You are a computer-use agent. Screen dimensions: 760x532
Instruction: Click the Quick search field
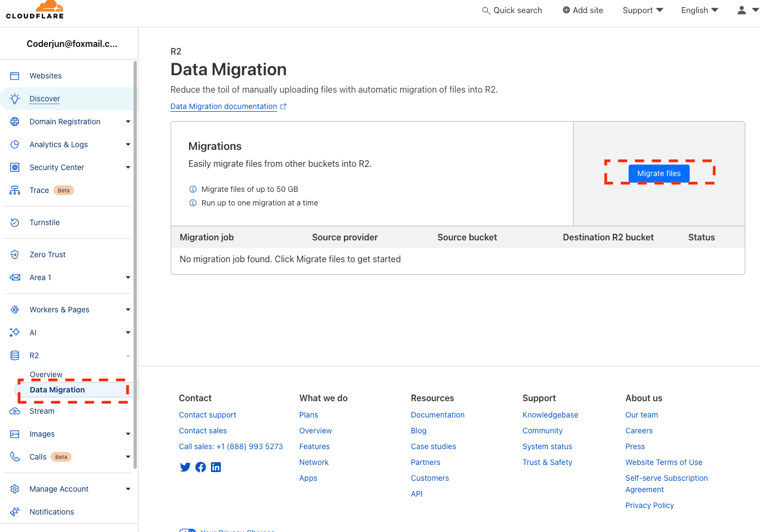coord(512,10)
